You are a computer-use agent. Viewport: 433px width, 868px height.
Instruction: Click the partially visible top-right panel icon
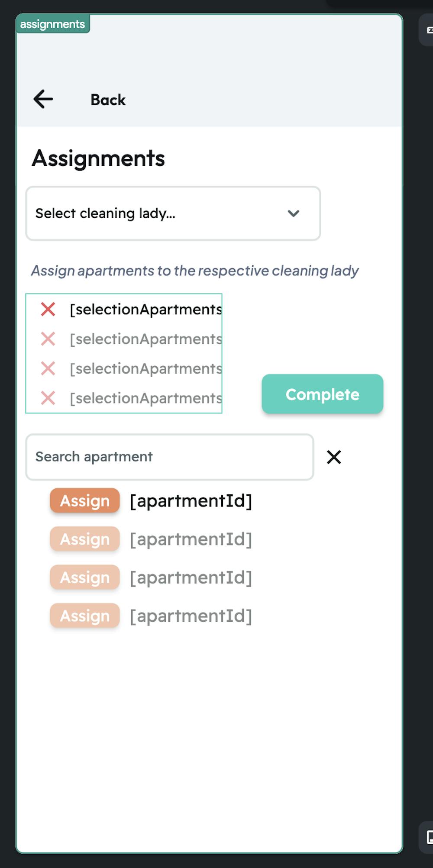[429, 30]
